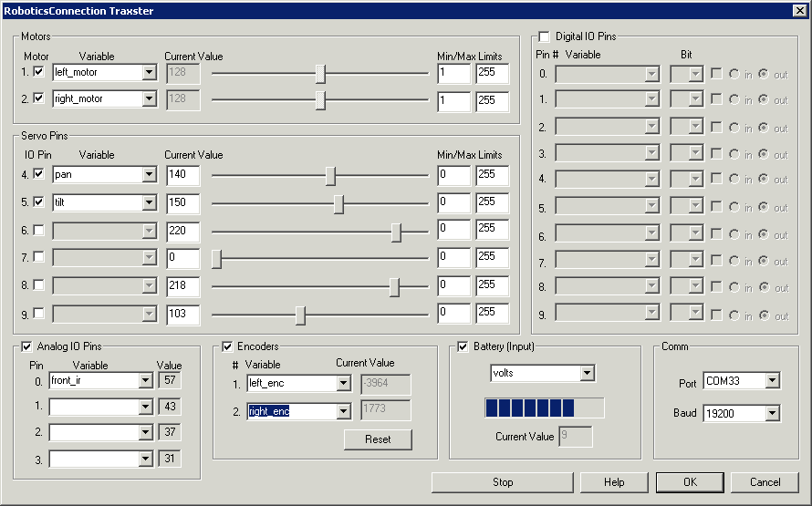Toggle the Encoders checkbox

(x=227, y=346)
